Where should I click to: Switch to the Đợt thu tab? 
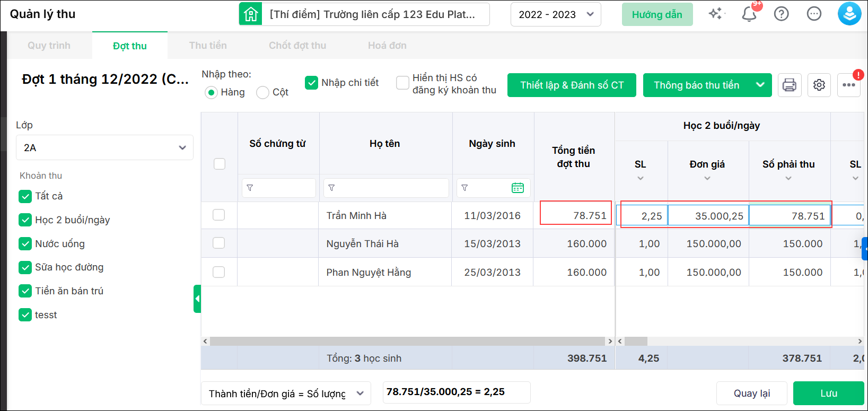tap(130, 46)
